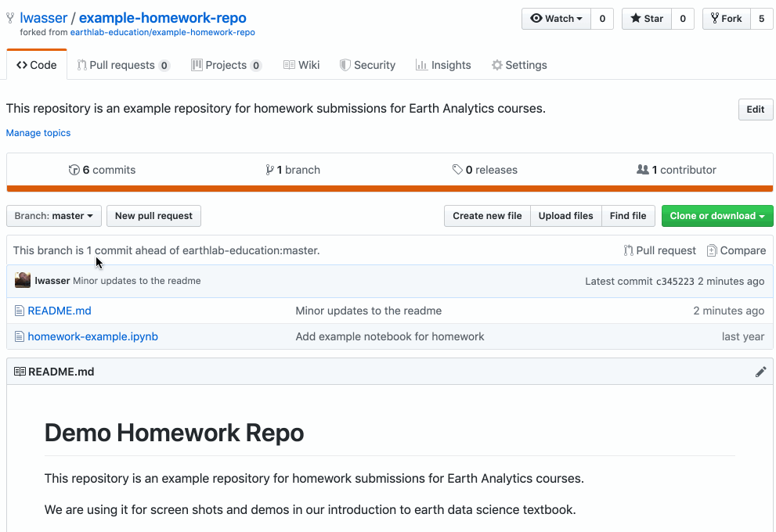The image size is (776, 532).
Task: Edit the repository description
Action: coord(755,110)
